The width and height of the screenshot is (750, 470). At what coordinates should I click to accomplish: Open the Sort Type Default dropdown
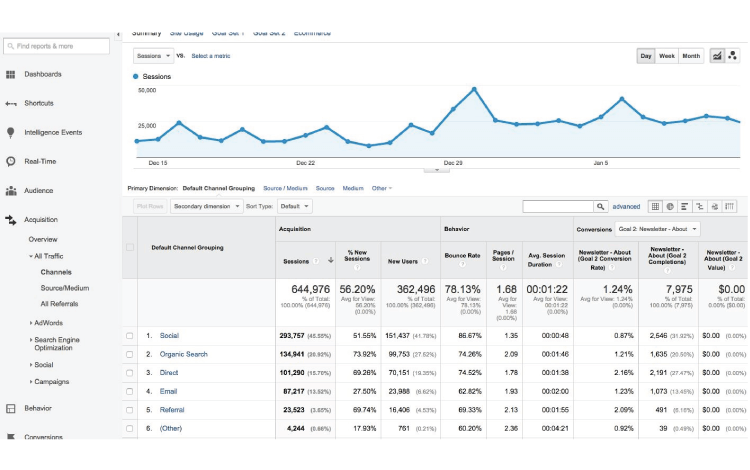click(294, 207)
